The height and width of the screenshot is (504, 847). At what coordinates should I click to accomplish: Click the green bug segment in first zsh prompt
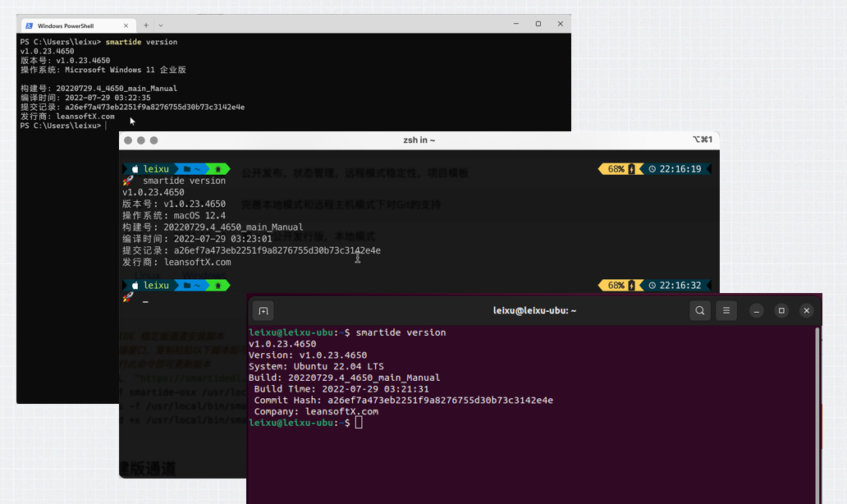click(218, 169)
